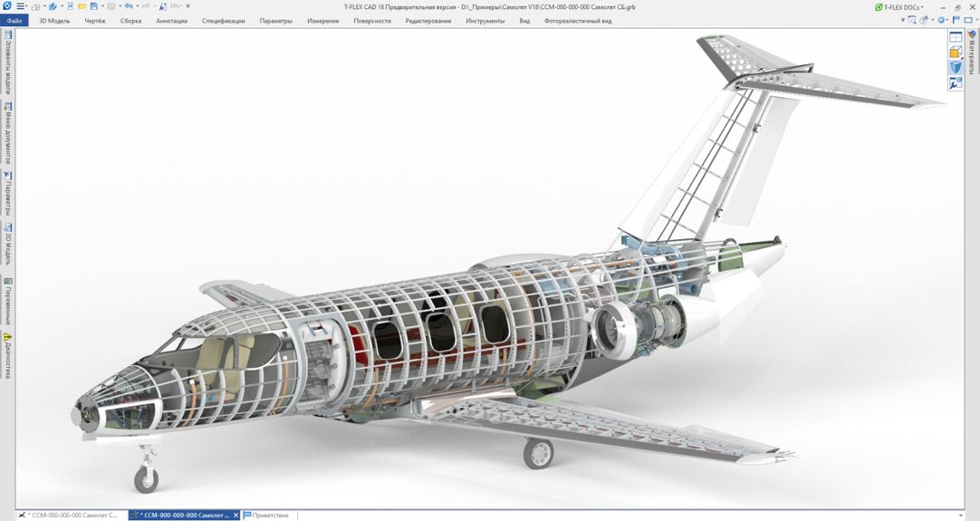The width and height of the screenshot is (980, 521).
Task: Switch to the Приветствие document tab
Action: tap(270, 516)
